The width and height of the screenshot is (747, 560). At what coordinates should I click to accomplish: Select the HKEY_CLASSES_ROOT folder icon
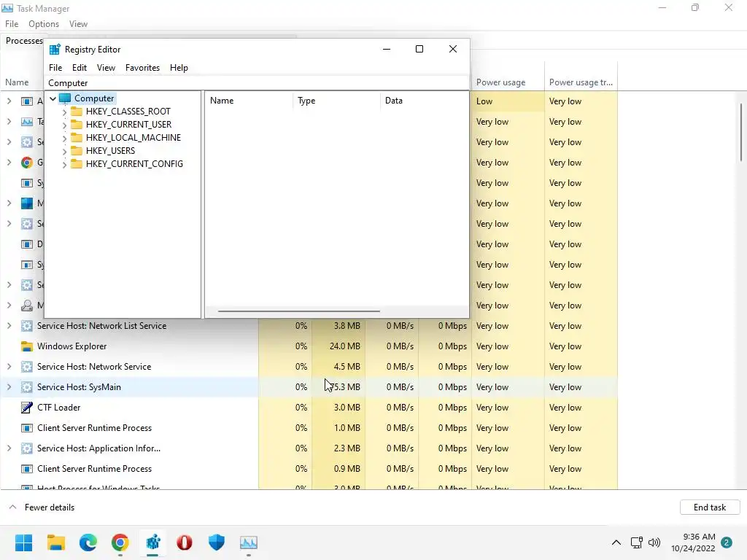click(x=76, y=112)
